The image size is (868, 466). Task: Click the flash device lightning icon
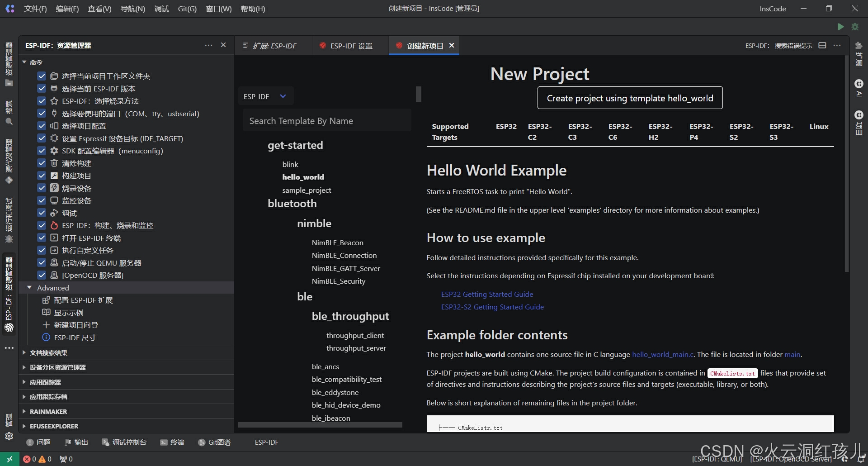pos(54,188)
